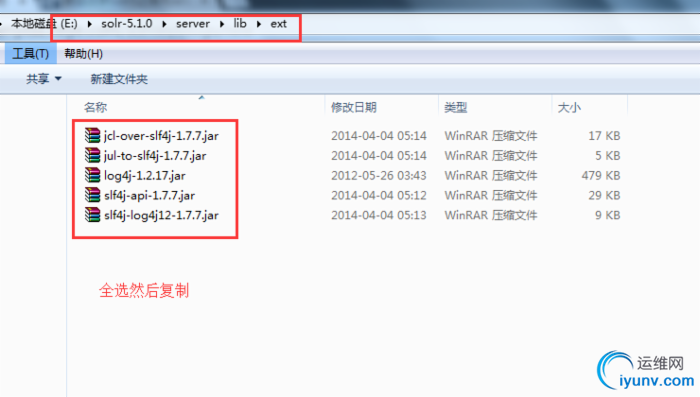The height and width of the screenshot is (397, 700).
Task: Expand arrow after server breadcrumb
Action: [x=222, y=24]
